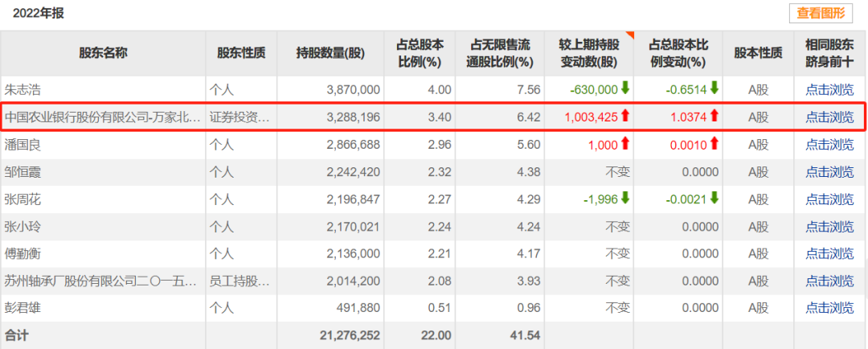Select shareholder name 朱志浩
Screen dimensions: 868x349
coord(23,89)
